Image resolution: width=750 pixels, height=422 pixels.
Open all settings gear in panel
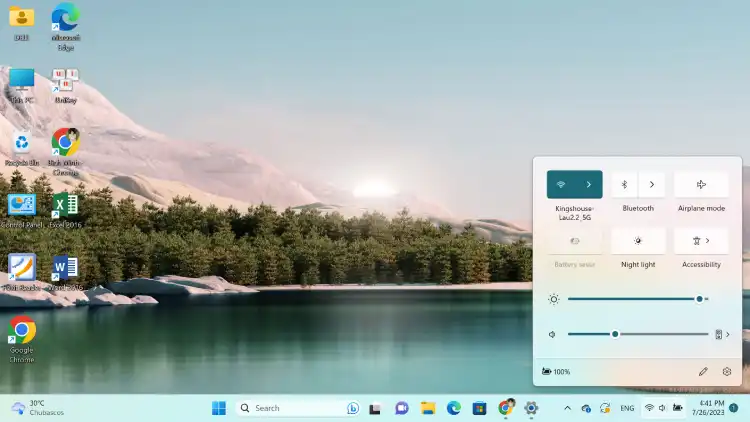(x=727, y=372)
